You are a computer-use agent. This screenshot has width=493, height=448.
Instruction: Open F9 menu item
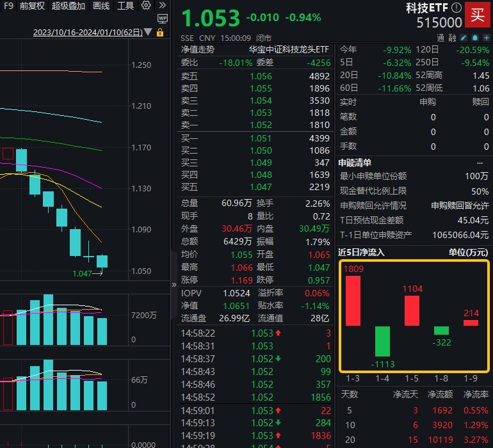[x=8, y=6]
